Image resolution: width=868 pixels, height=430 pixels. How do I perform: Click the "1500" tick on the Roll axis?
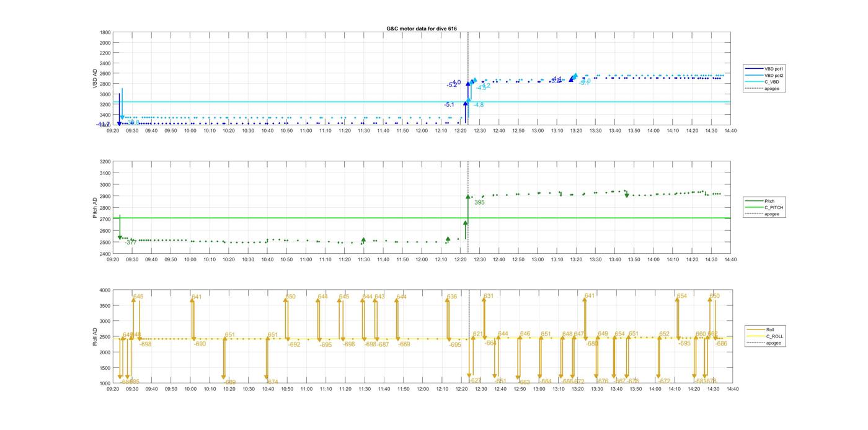pyautogui.click(x=105, y=368)
